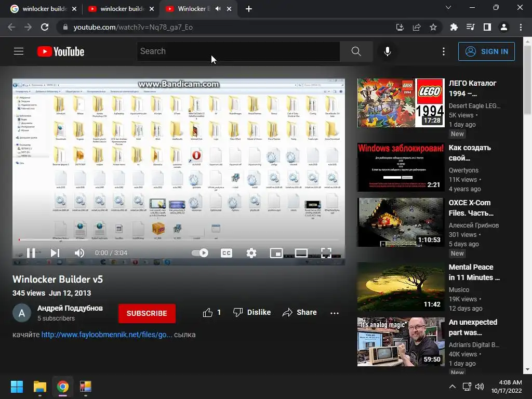Open YouTube settings three-dot menu
The height and width of the screenshot is (399, 532).
(x=444, y=51)
